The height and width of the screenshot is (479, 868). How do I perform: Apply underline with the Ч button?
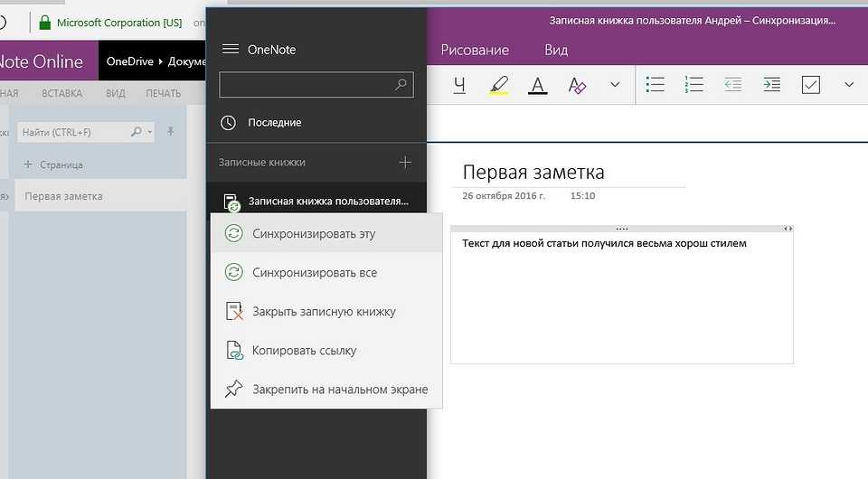[459, 85]
